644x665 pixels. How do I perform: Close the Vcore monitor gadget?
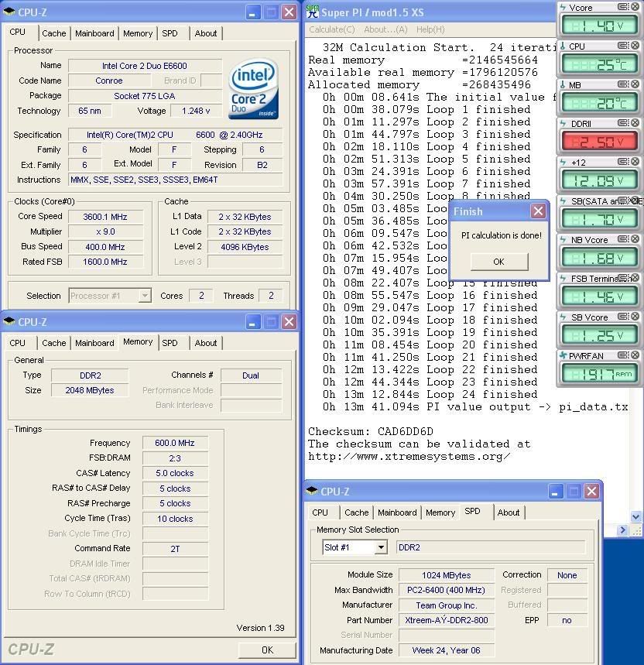point(635,7)
